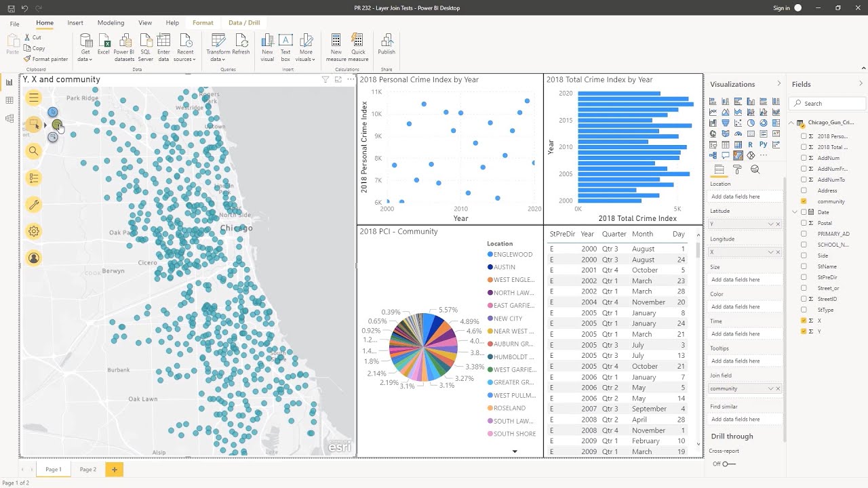Screen dimensions: 868x488
Task: Open the map search magnifier tool
Action: point(33,151)
